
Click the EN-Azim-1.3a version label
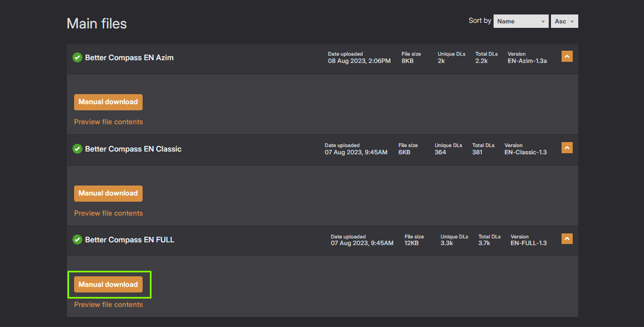tap(527, 61)
